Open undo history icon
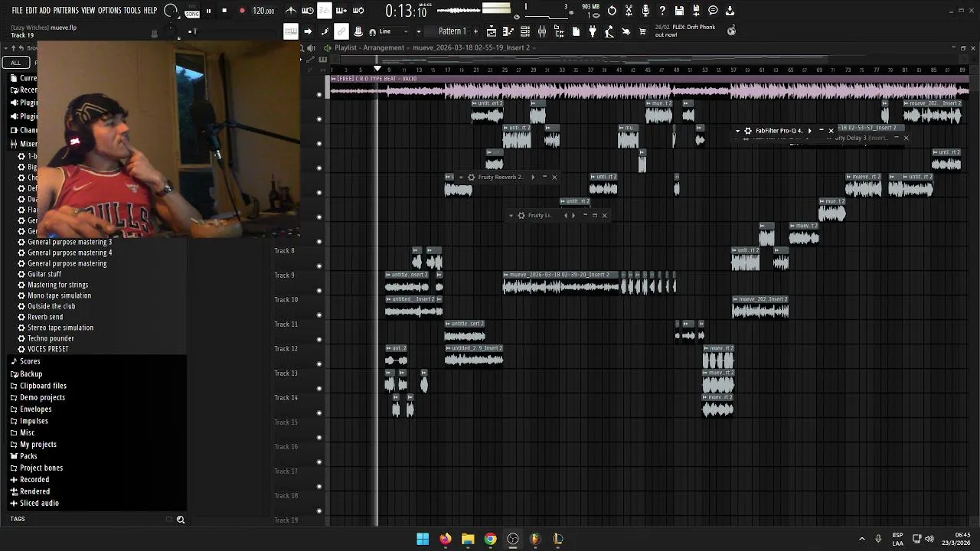The image size is (980, 551). [612, 11]
